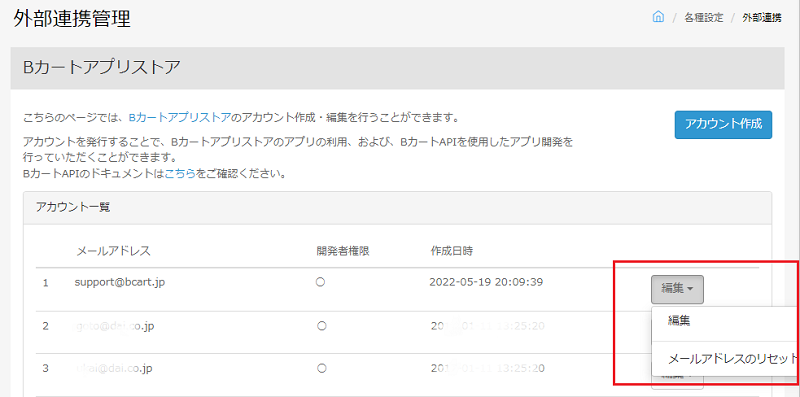This screenshot has width=800, height=397.
Task: Open API docs via こちら link
Action: 180,173
